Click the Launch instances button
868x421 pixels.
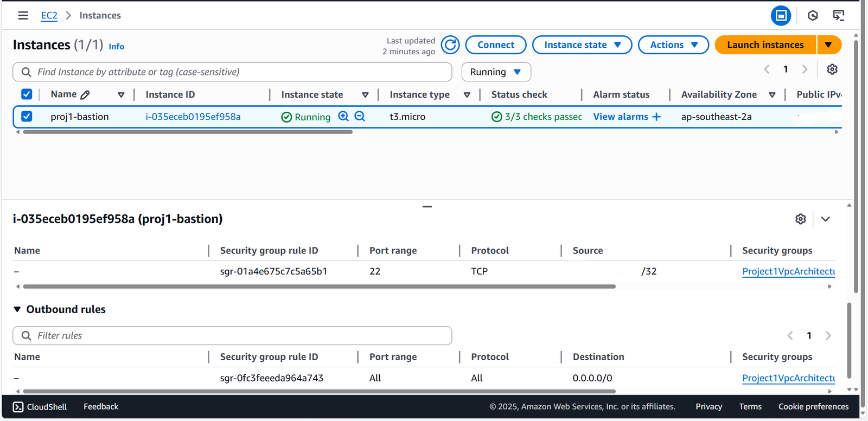click(x=765, y=45)
